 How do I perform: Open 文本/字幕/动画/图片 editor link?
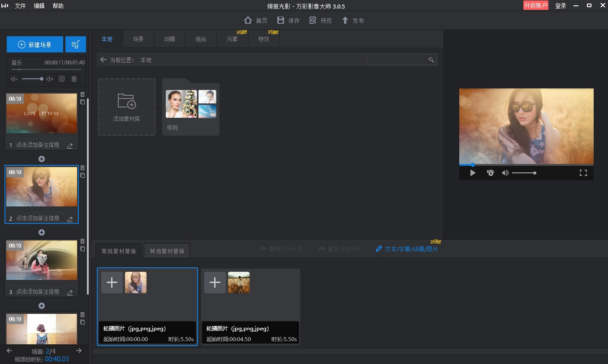(x=407, y=249)
